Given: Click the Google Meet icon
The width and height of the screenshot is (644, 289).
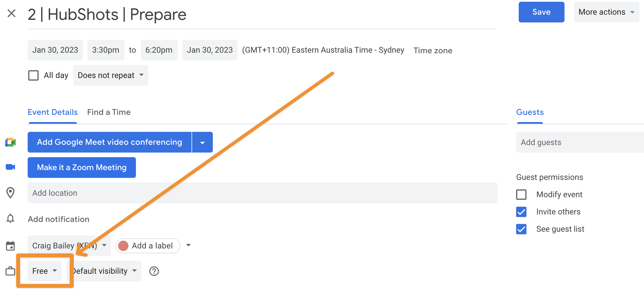Looking at the screenshot, I should pos(10,142).
